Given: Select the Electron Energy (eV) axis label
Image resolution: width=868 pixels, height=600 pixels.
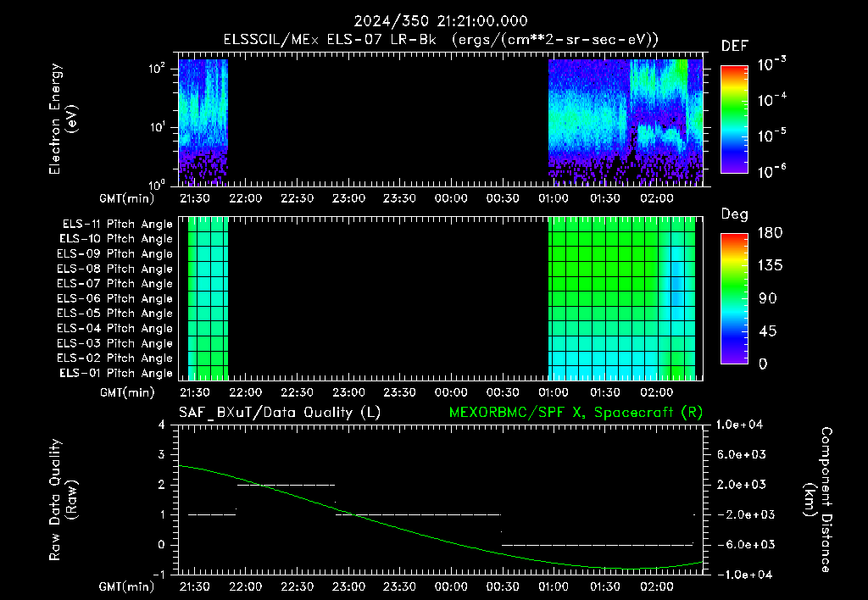Looking at the screenshot, I should (63, 119).
